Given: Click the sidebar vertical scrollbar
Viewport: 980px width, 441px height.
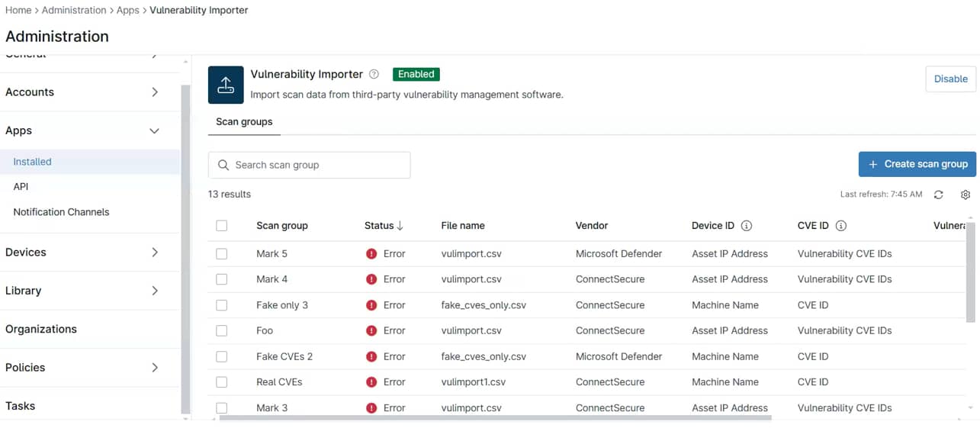Looking at the screenshot, I should tap(185, 248).
